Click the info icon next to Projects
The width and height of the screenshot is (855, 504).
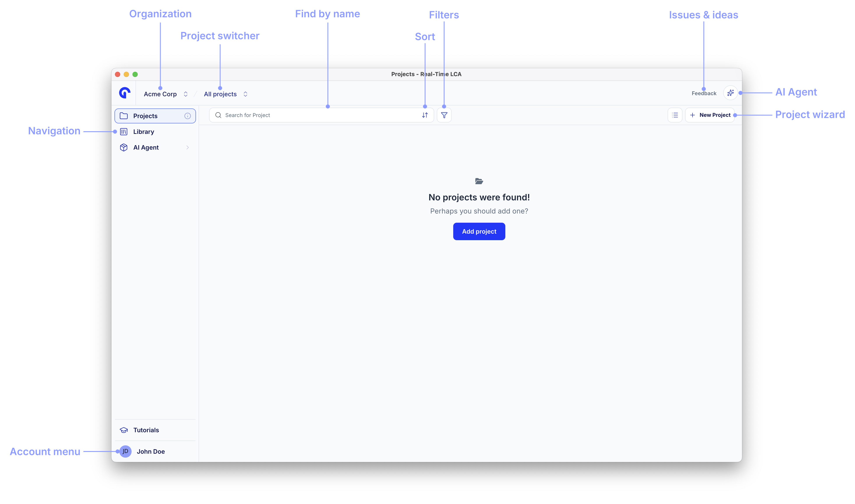coord(188,116)
